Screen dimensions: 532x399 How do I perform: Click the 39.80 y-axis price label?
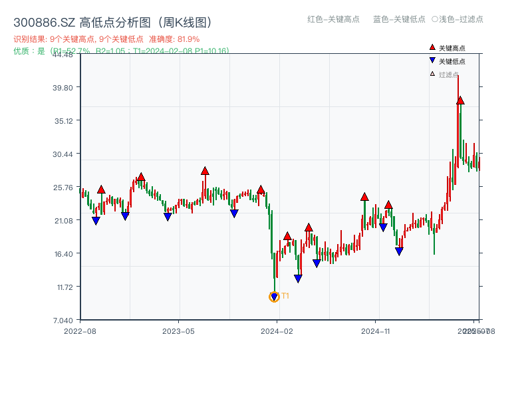click(x=66, y=87)
